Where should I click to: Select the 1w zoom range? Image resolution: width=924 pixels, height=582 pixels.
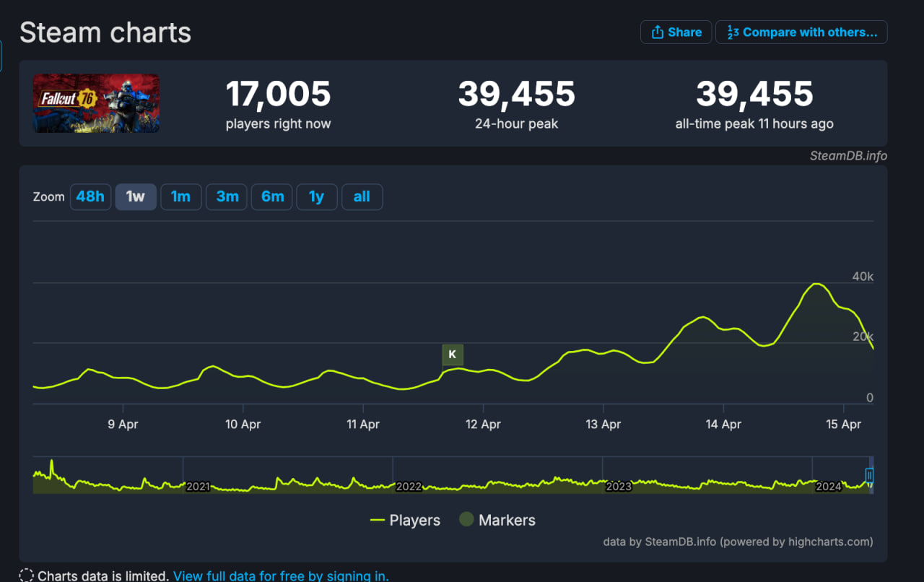pyautogui.click(x=136, y=196)
